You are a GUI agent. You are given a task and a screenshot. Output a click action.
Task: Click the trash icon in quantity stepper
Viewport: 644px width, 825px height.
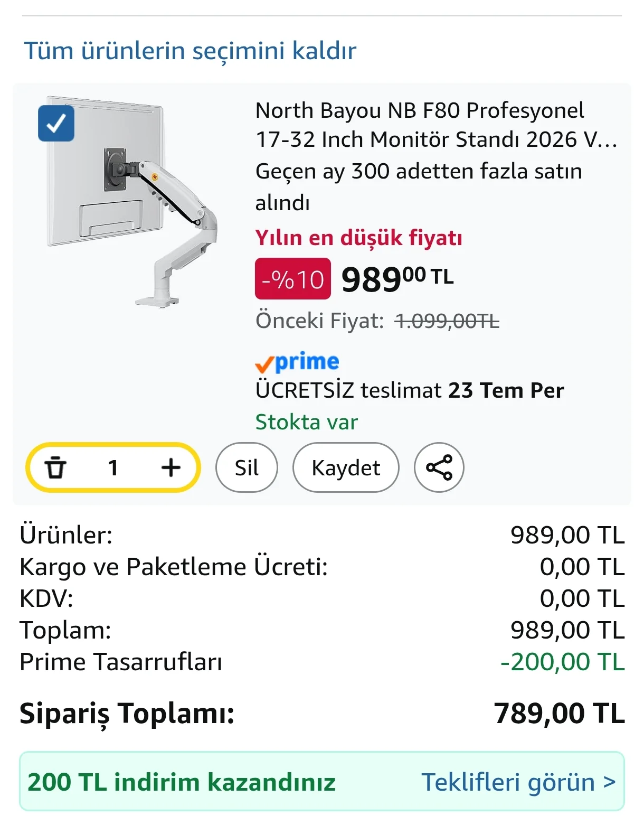(x=55, y=467)
